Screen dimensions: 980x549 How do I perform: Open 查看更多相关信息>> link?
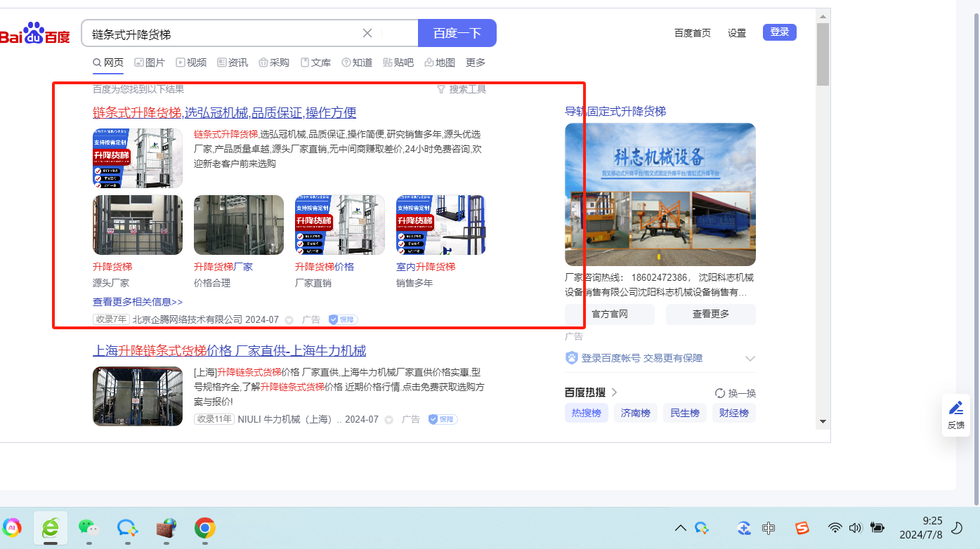click(x=138, y=302)
